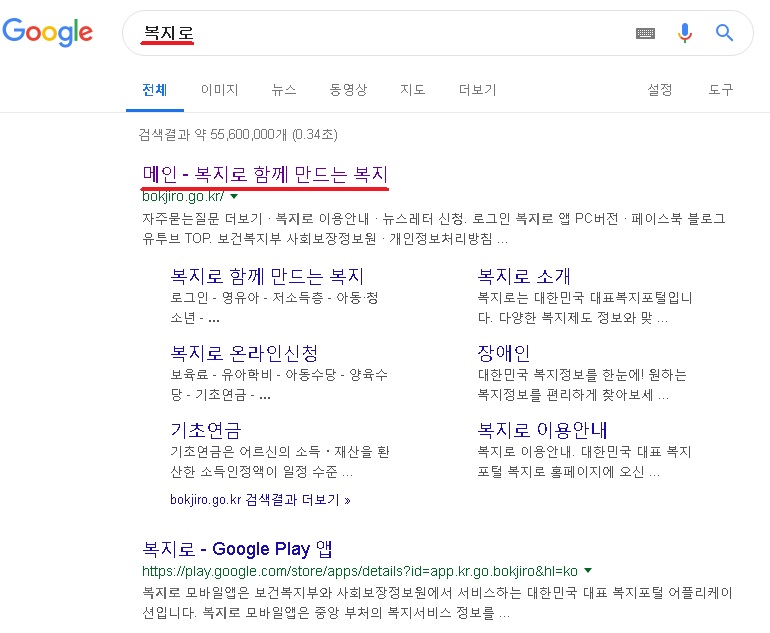Click description 기초연금은 어르신의 소득
770x633 pixels.
pyautogui.click(x=280, y=462)
